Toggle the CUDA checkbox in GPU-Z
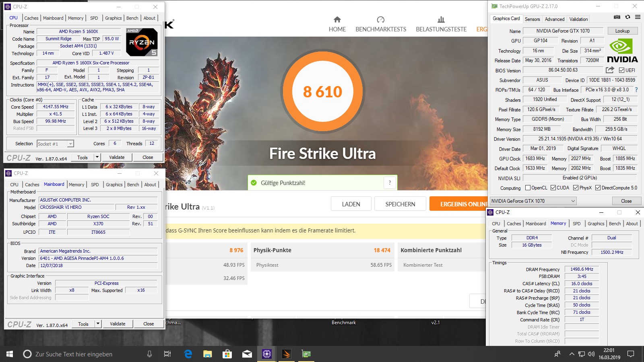Screen dimensions: 644x362 tap(553, 188)
